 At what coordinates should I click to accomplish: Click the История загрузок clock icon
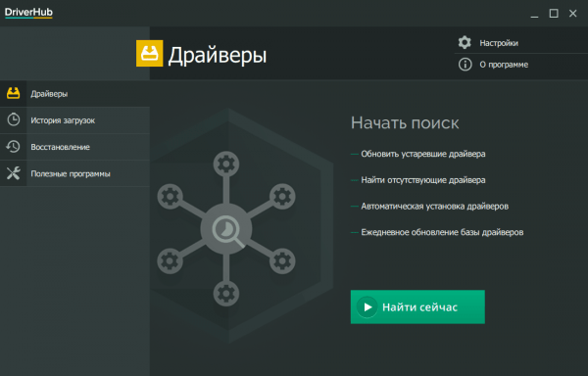pos(14,119)
